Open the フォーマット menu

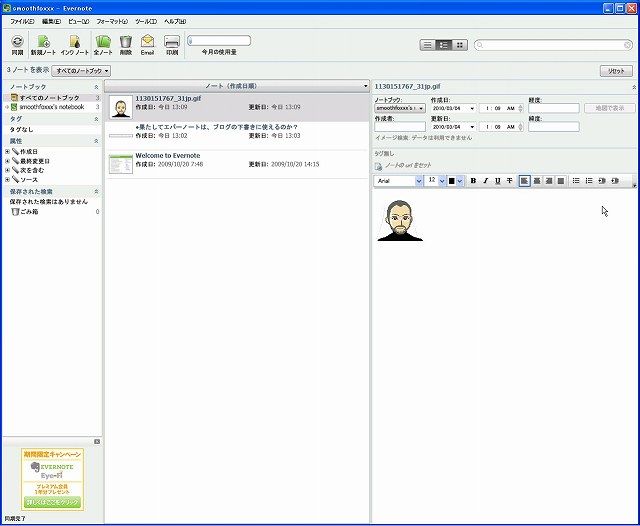coord(112,21)
